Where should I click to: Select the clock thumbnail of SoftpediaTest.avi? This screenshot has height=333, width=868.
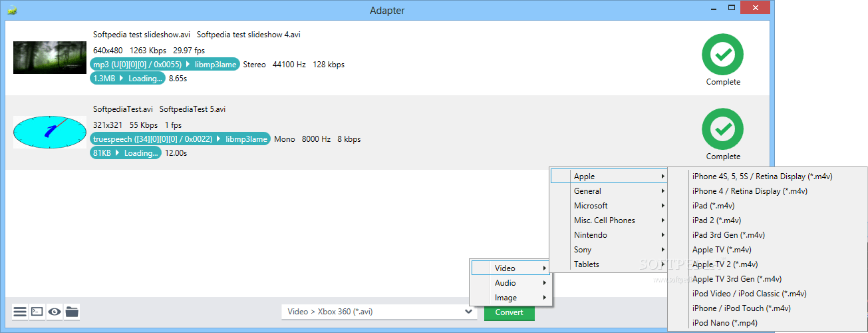pyautogui.click(x=50, y=132)
